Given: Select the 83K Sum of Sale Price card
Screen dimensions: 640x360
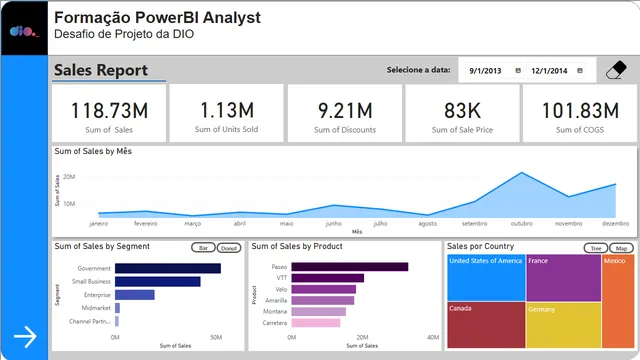Looking at the screenshot, I should 462,113.
